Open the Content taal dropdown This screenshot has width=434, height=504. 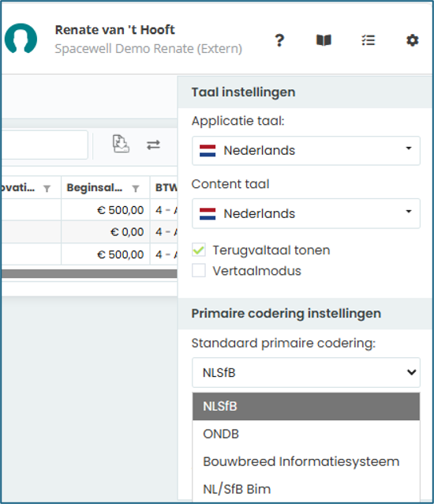(x=306, y=213)
